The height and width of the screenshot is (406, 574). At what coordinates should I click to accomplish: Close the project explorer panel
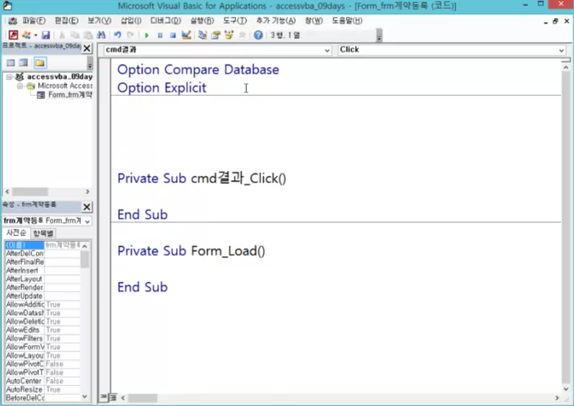[87, 48]
